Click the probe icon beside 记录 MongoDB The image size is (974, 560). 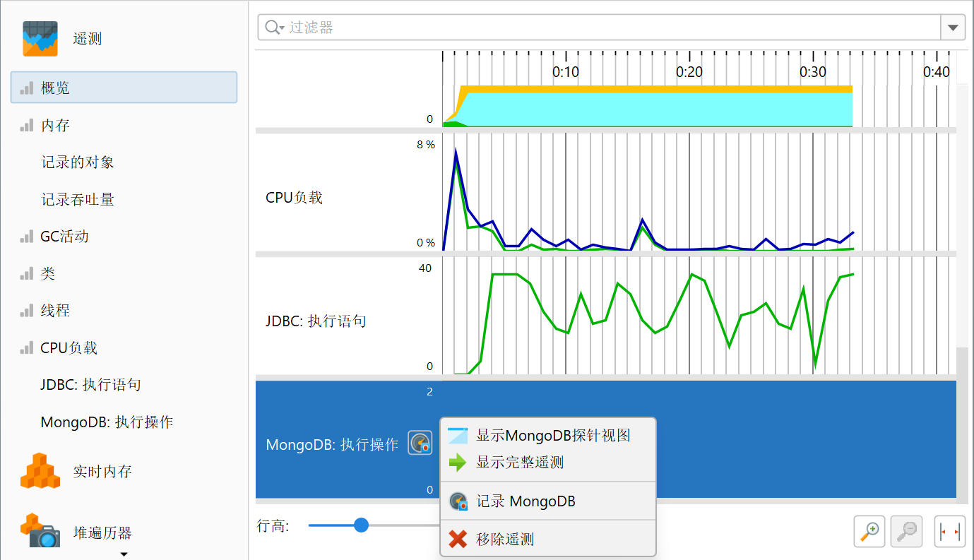[x=458, y=501]
